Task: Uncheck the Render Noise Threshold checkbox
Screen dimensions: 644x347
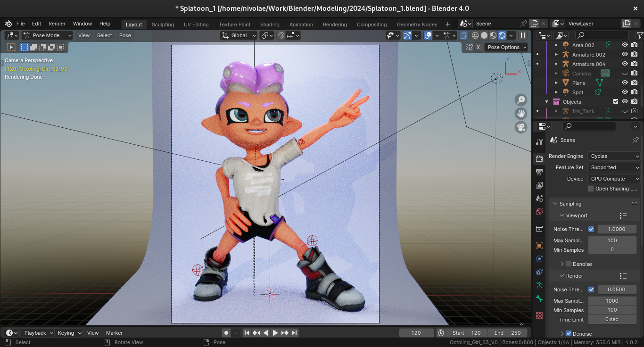Action: (x=591, y=289)
